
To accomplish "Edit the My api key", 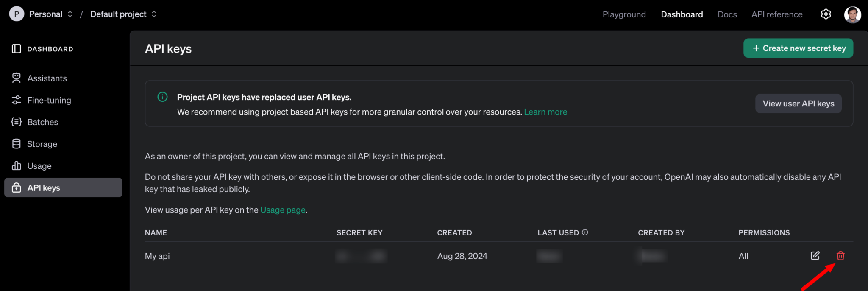I will click(x=815, y=256).
